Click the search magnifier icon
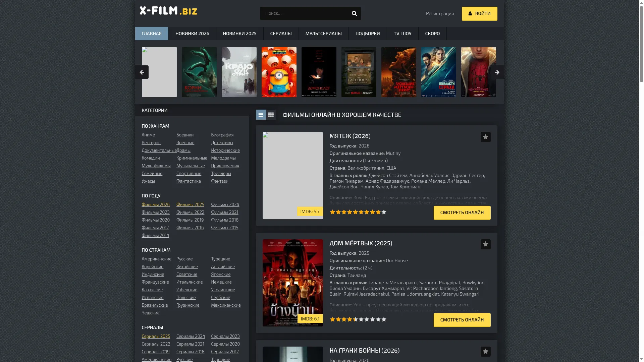The width and height of the screenshot is (644, 362). 354,13
